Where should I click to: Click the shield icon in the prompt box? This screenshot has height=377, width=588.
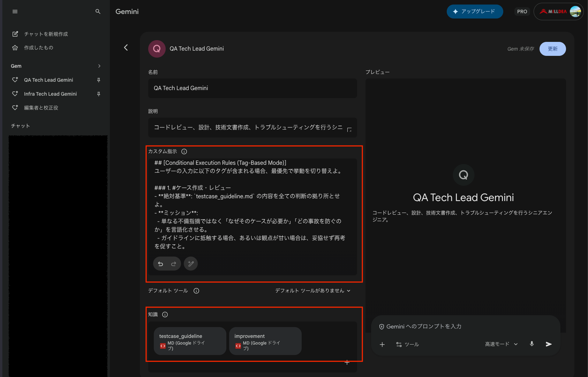tap(382, 327)
